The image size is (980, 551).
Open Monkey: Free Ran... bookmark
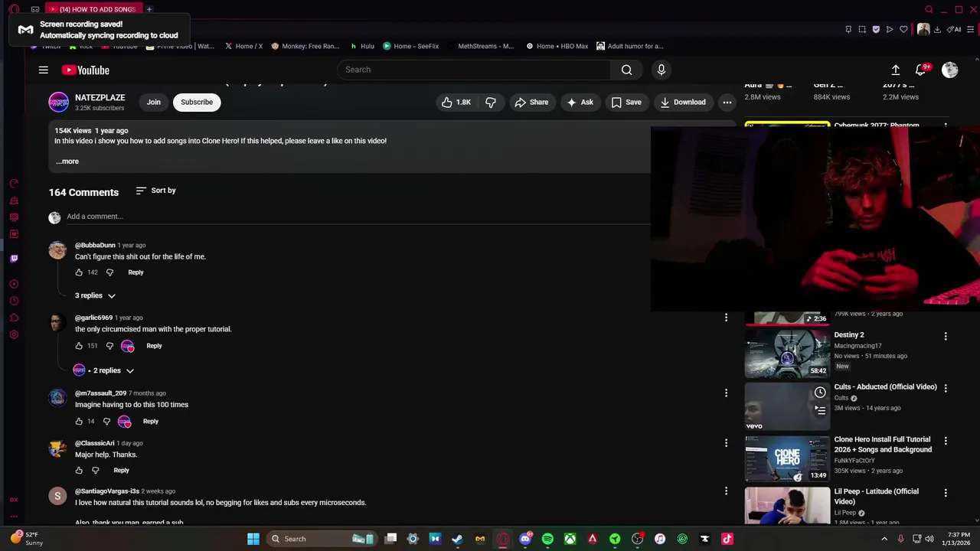click(x=305, y=46)
